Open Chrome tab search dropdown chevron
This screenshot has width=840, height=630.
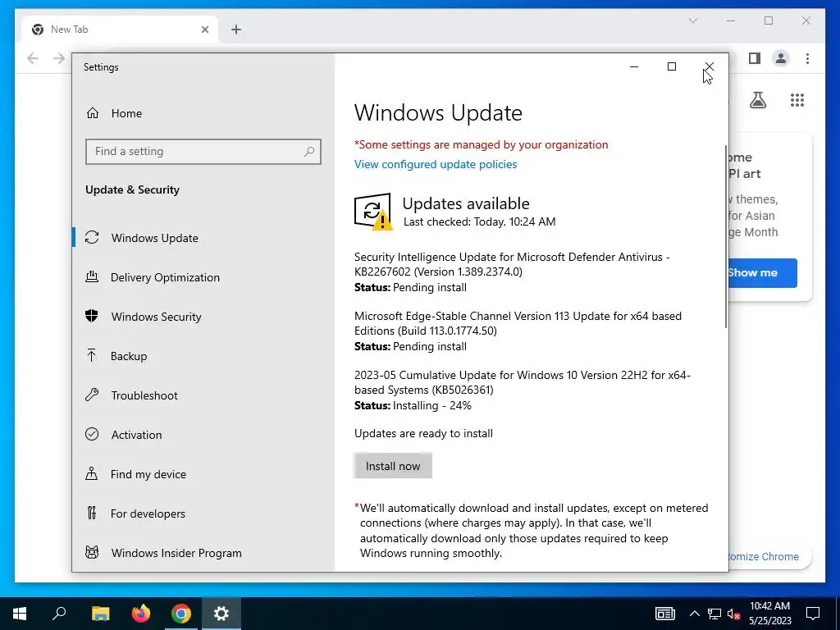tap(692, 21)
